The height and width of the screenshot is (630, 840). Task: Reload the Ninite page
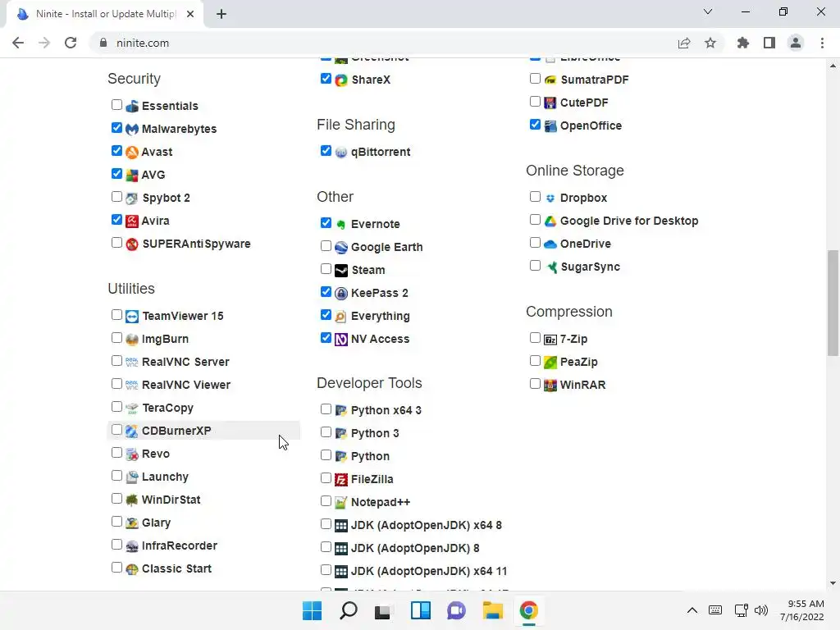click(x=71, y=43)
